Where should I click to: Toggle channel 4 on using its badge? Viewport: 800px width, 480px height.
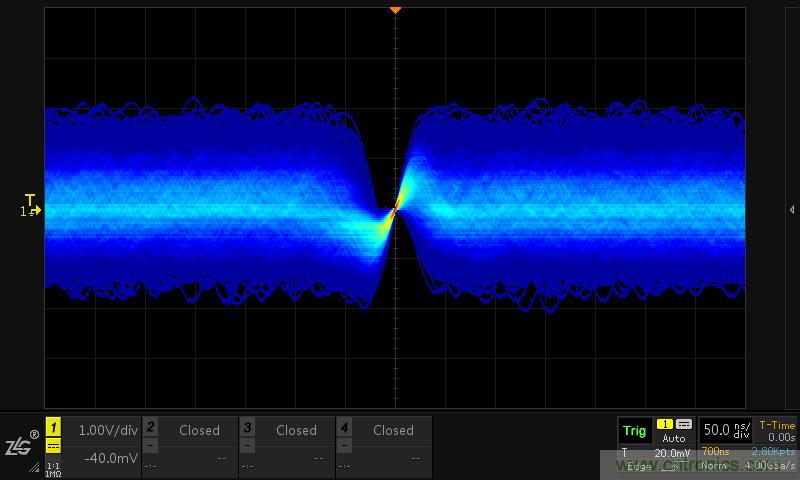click(344, 428)
